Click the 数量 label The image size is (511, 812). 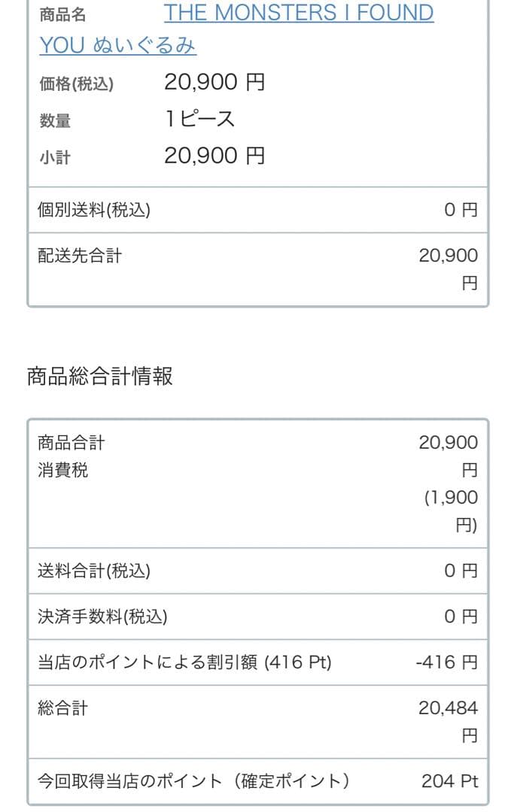(x=55, y=121)
